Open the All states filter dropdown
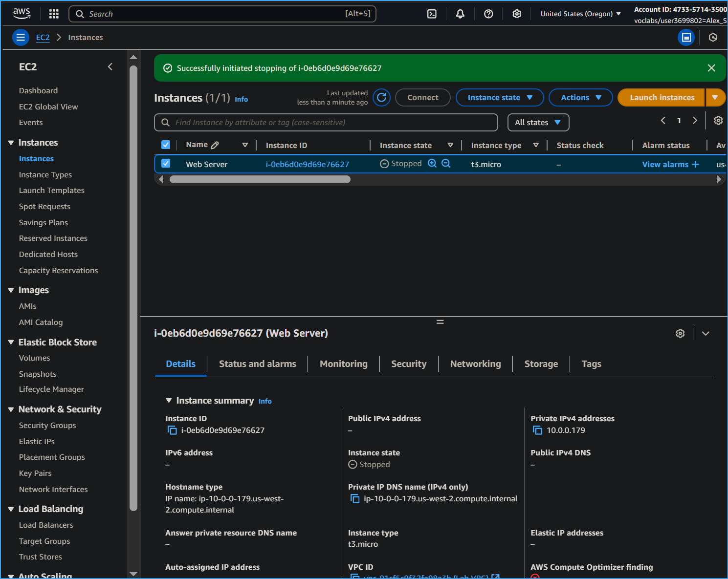728x579 pixels. (x=538, y=122)
